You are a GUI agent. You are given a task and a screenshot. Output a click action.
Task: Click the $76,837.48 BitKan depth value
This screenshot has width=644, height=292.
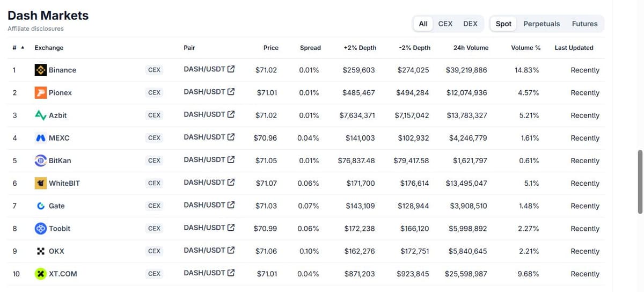356,160
